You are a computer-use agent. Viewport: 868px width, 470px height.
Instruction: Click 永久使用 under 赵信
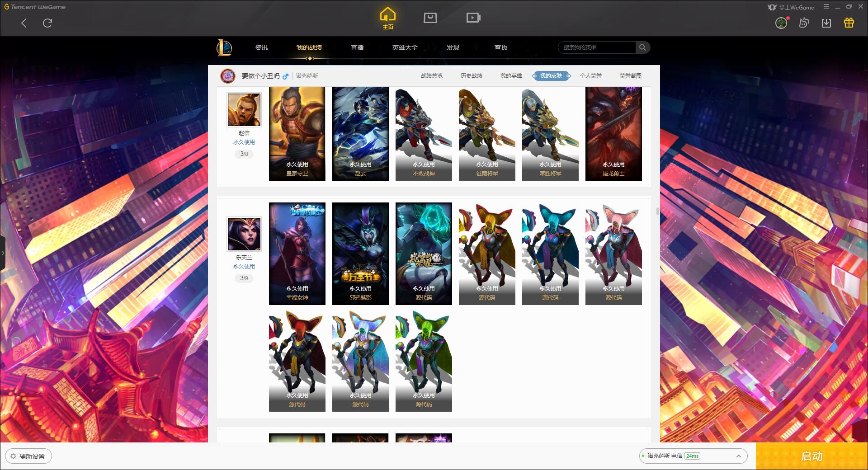point(244,142)
